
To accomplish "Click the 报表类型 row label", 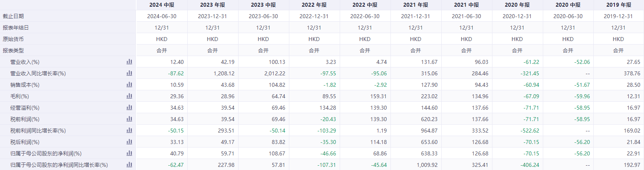I will 13,50.
